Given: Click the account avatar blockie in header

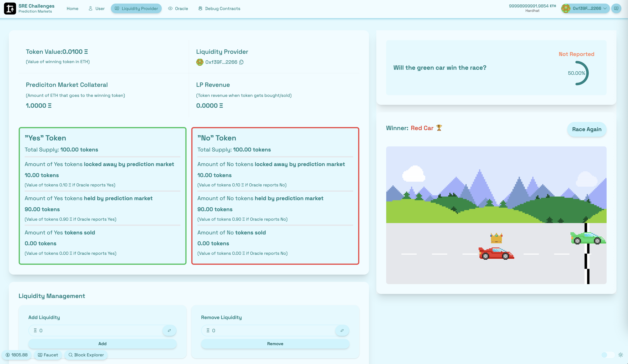Looking at the screenshot, I should [x=566, y=8].
